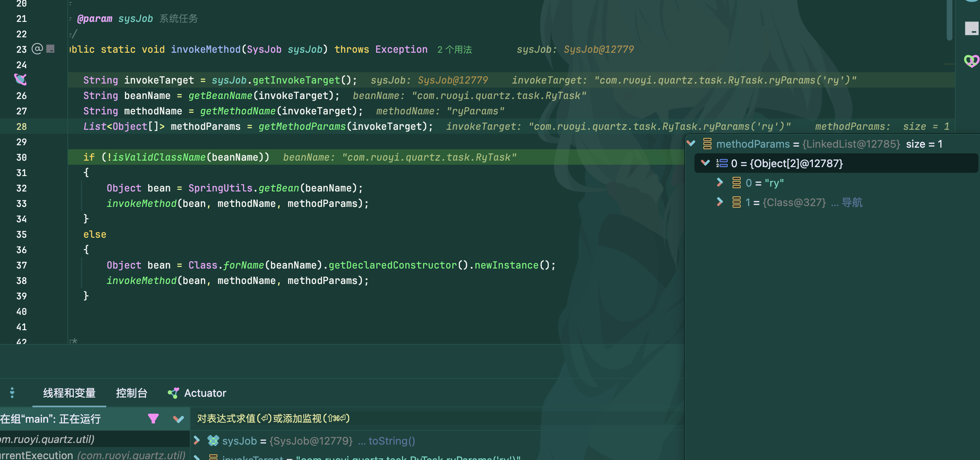
Task: Click line number 28 in the gutter
Action: coord(21,127)
